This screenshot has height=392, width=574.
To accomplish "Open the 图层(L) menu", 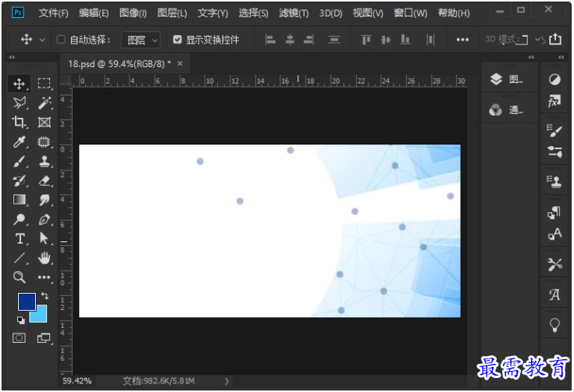I will [172, 13].
